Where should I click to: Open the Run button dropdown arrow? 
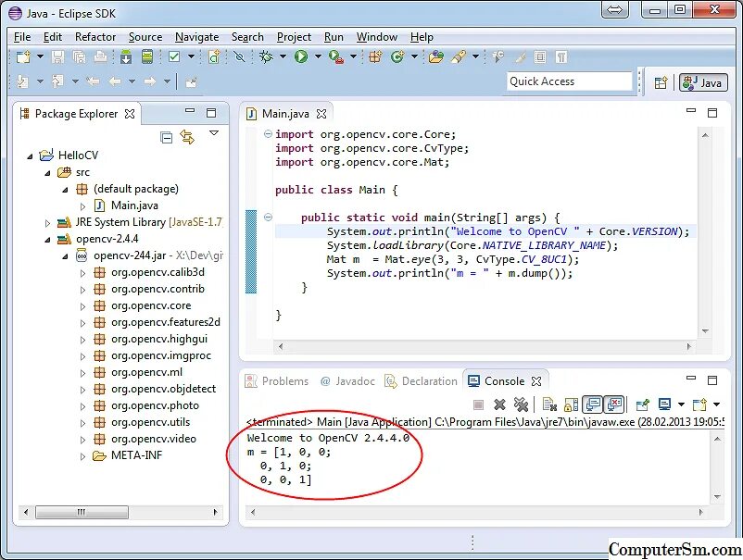[x=318, y=56]
